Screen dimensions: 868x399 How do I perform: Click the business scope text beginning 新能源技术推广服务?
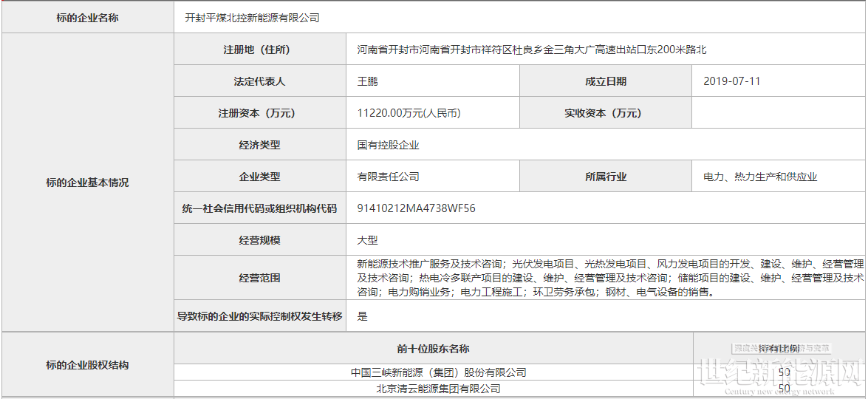point(611,278)
